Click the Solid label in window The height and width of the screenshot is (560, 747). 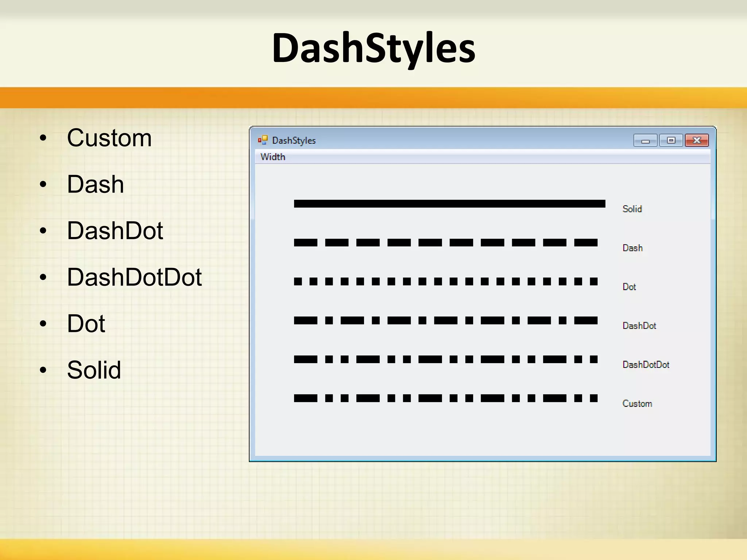click(x=632, y=209)
